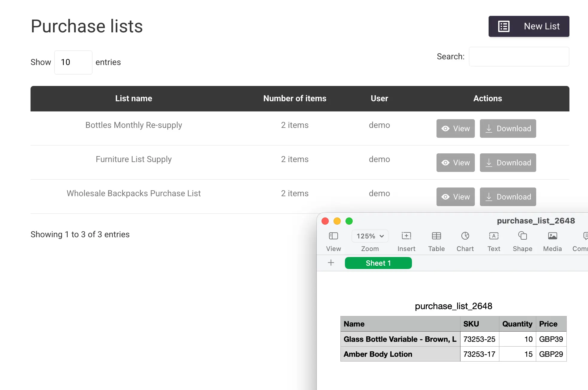588x390 pixels.
Task: Expand the 125% zoom dropdown
Action: [x=370, y=236]
